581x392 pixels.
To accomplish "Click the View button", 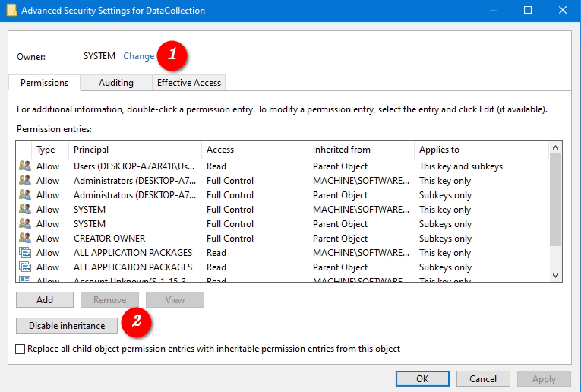I will [x=175, y=300].
